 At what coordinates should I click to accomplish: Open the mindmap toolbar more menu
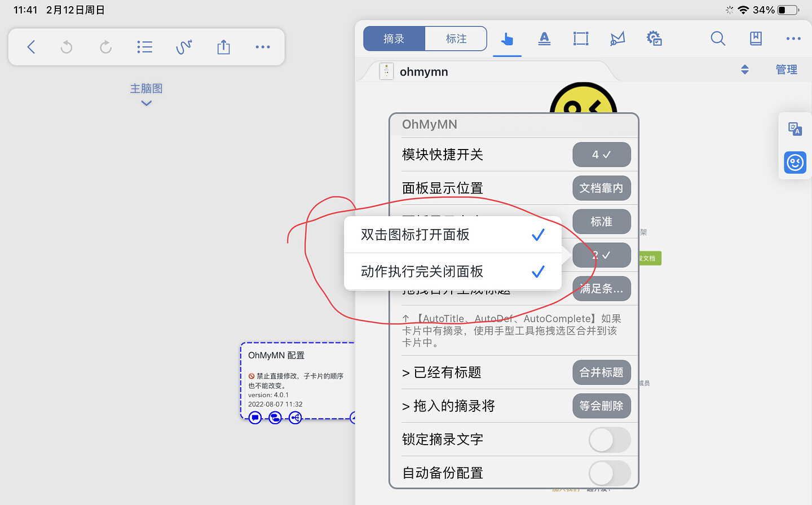(263, 47)
